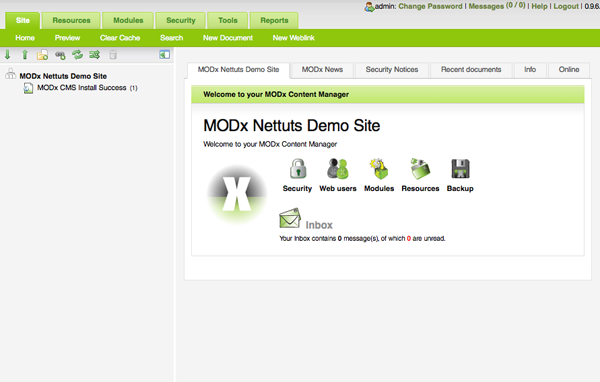Refresh the site tree

[77, 55]
